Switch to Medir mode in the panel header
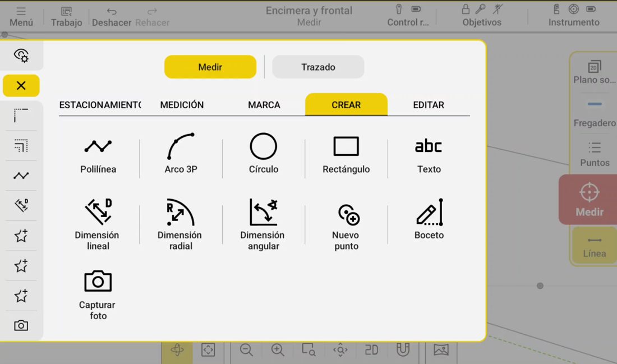 tap(210, 67)
